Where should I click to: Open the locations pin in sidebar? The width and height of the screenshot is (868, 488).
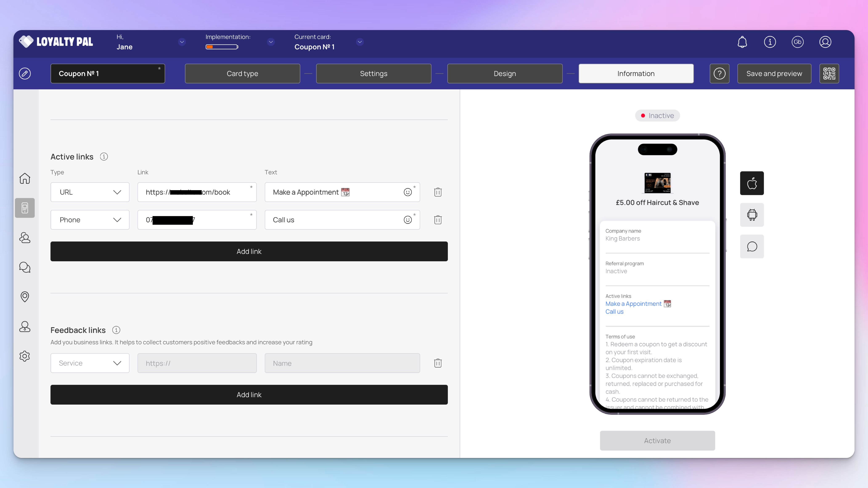tap(25, 297)
